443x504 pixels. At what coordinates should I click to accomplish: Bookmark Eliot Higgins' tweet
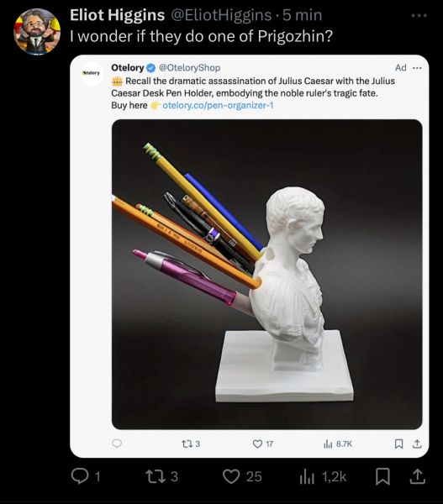point(382,476)
